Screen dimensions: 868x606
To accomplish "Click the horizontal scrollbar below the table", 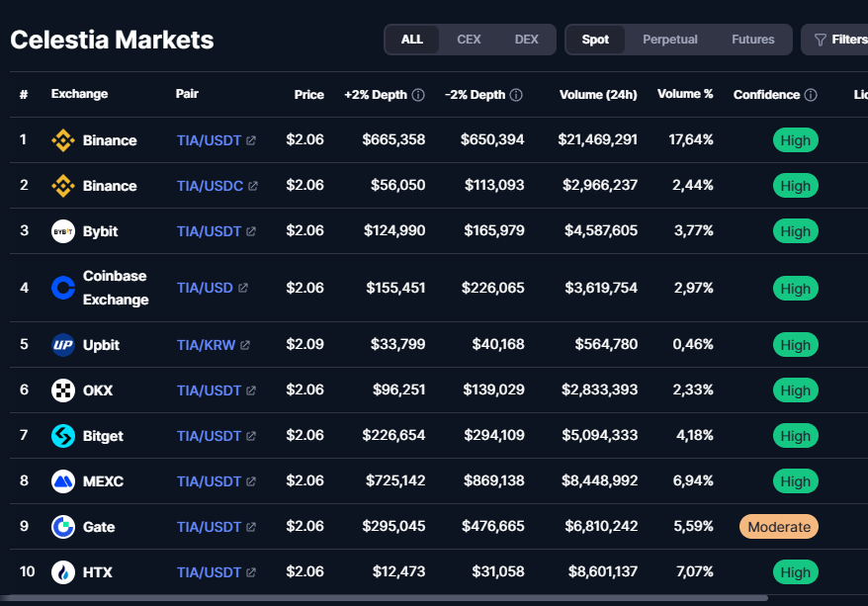I will pyautogui.click(x=385, y=598).
